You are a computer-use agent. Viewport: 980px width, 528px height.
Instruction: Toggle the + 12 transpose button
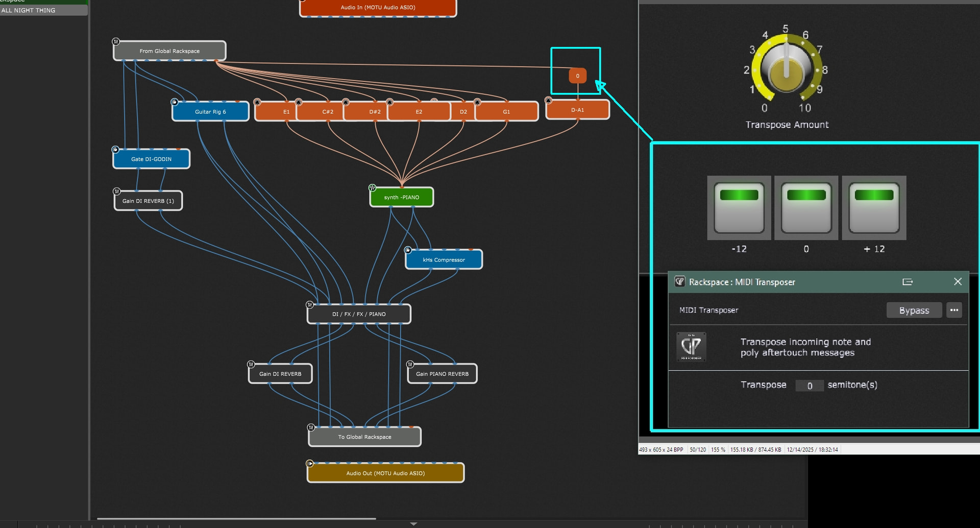(x=874, y=208)
